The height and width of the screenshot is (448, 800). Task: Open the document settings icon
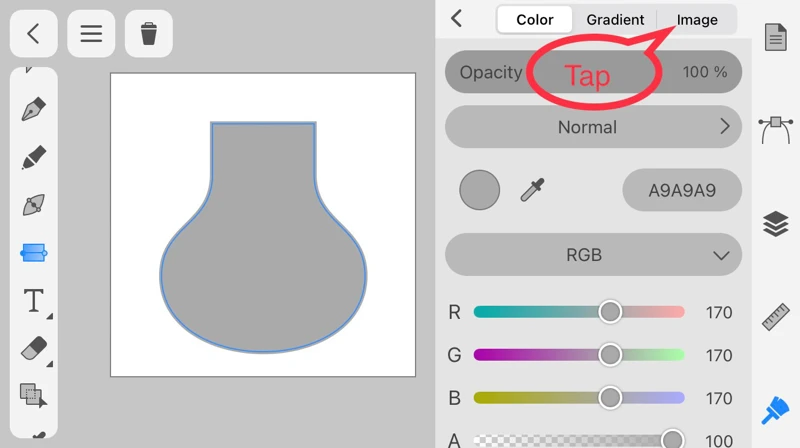[776, 38]
